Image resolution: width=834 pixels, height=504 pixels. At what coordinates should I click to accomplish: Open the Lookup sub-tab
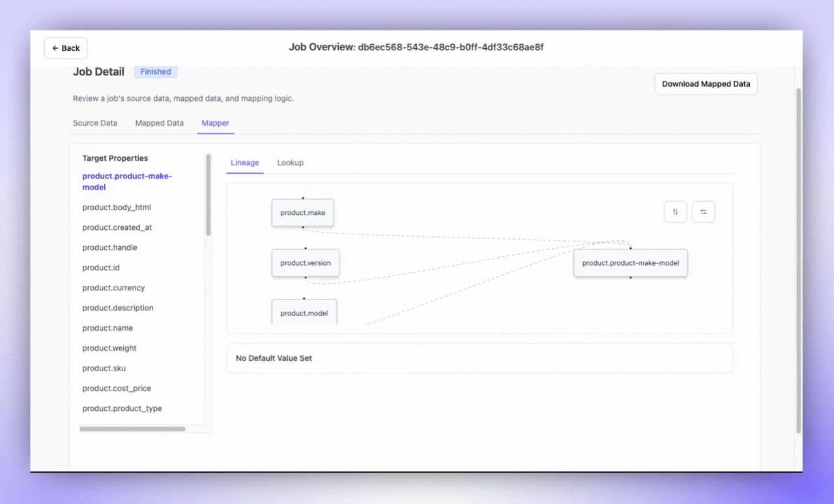(x=290, y=163)
